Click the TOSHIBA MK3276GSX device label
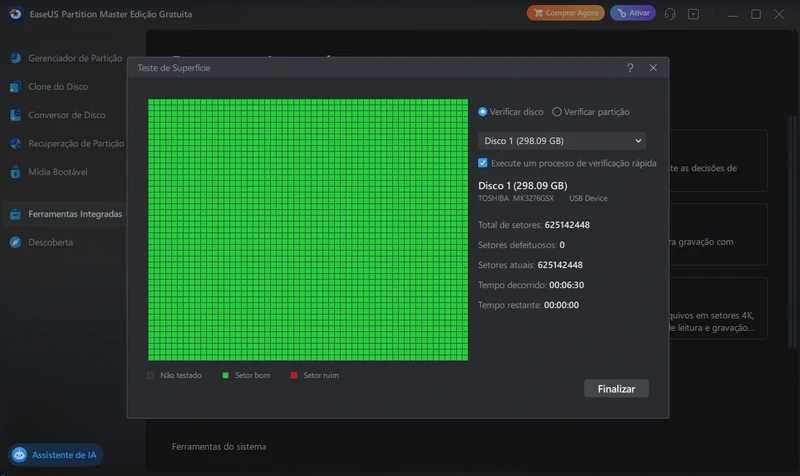 [x=516, y=198]
